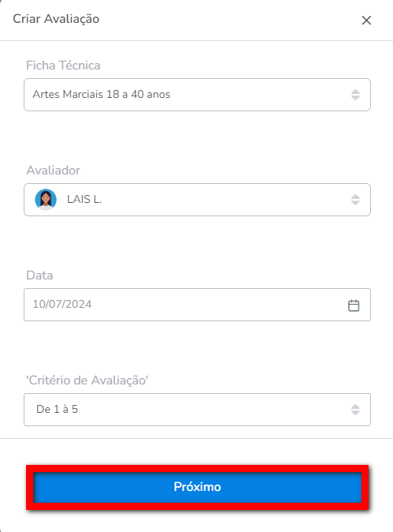
Task: Open the calendar picker icon
Action: 354,305
